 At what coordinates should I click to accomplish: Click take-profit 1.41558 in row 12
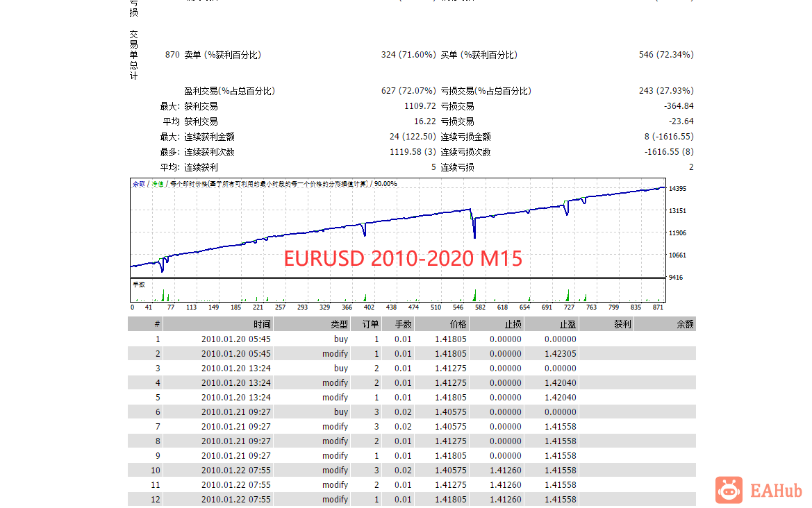(561, 500)
